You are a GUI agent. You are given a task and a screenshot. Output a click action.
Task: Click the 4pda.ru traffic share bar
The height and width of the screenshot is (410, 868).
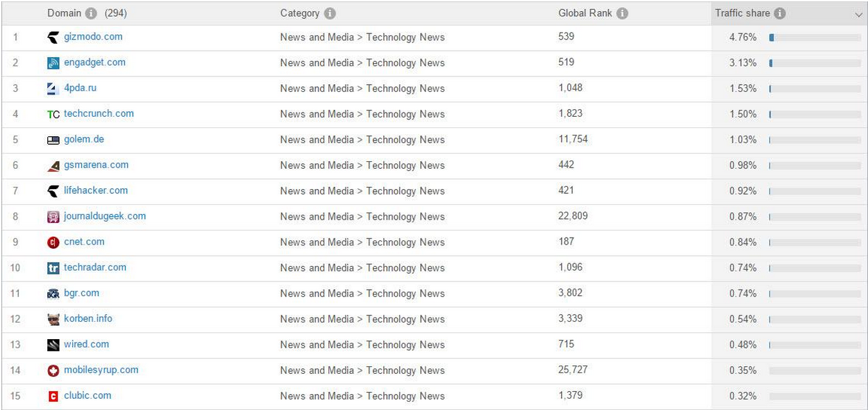815,89
